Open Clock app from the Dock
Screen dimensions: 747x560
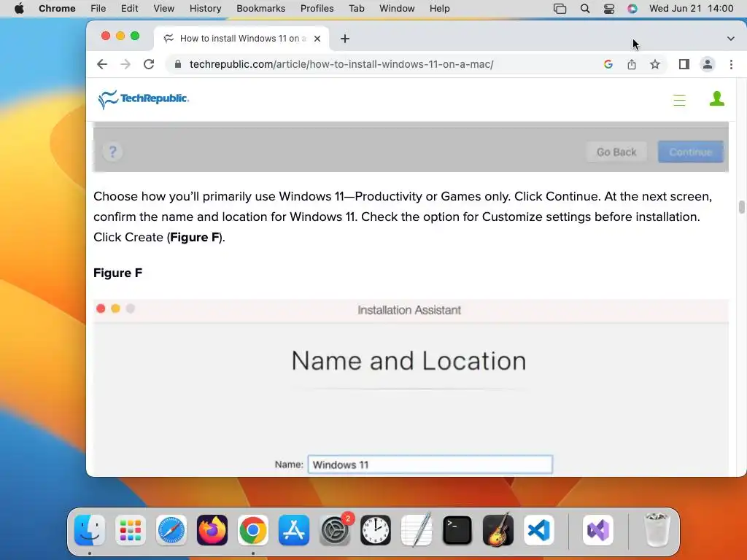[376, 530]
